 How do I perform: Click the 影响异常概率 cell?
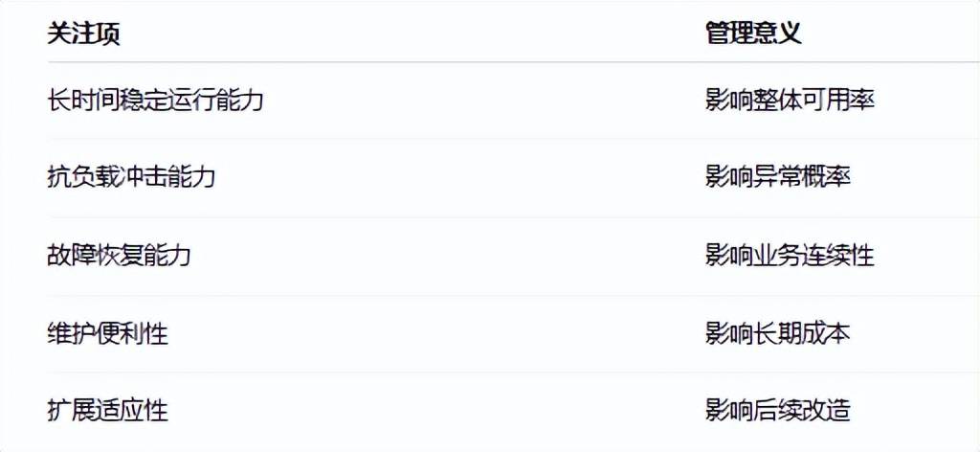pyautogui.click(x=777, y=177)
